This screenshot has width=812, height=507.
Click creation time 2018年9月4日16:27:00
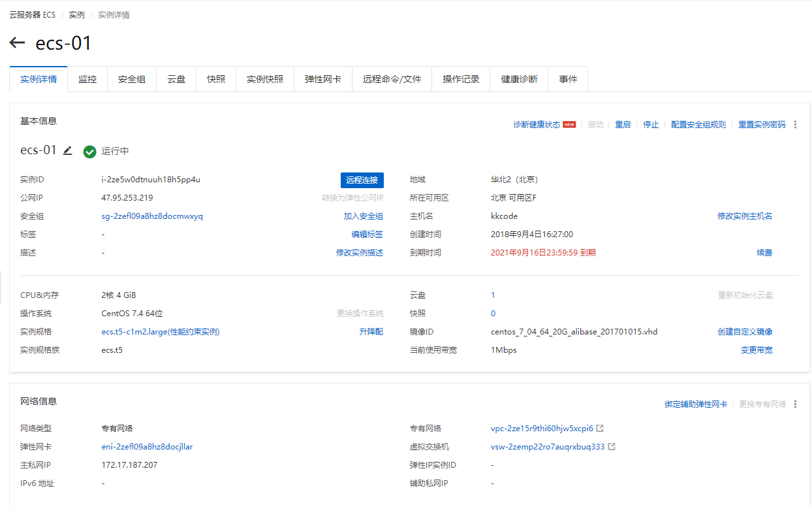pyautogui.click(x=532, y=235)
